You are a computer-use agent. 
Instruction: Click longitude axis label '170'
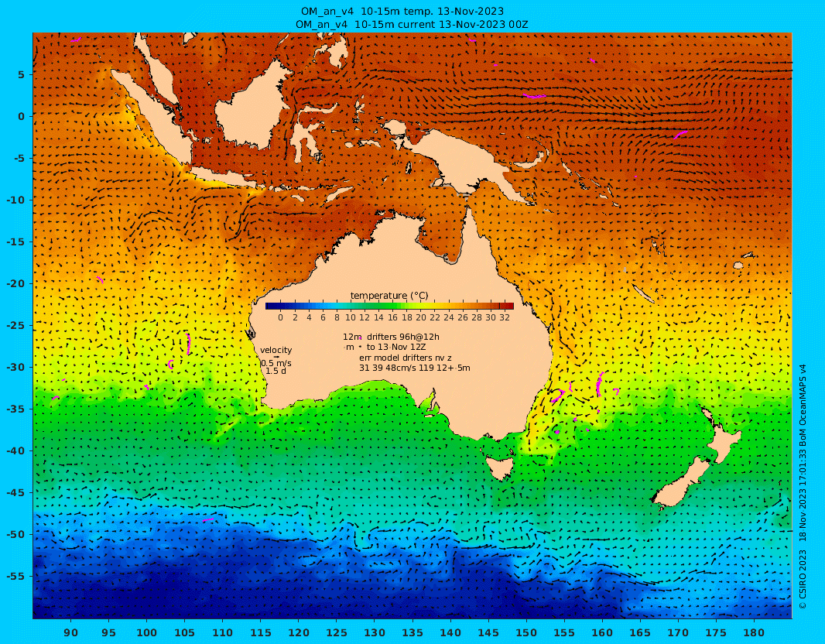[x=678, y=632]
